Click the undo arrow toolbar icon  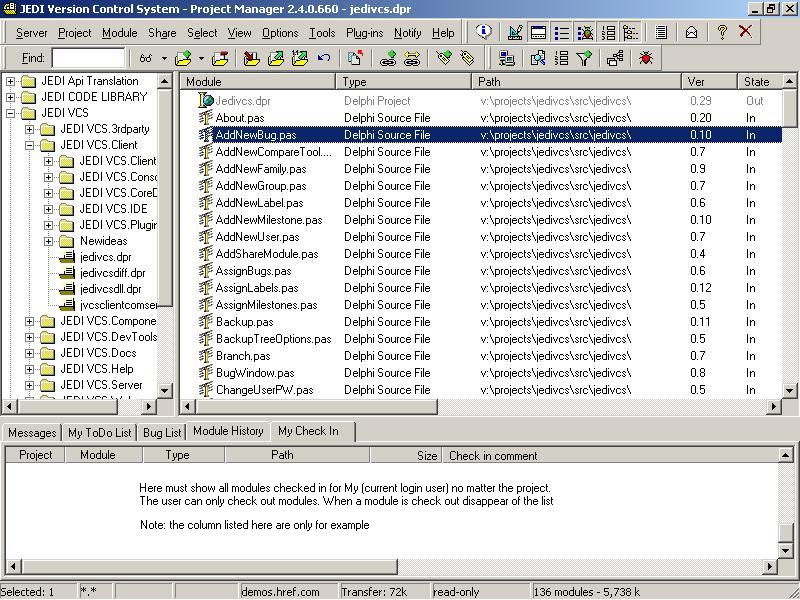(x=323, y=59)
